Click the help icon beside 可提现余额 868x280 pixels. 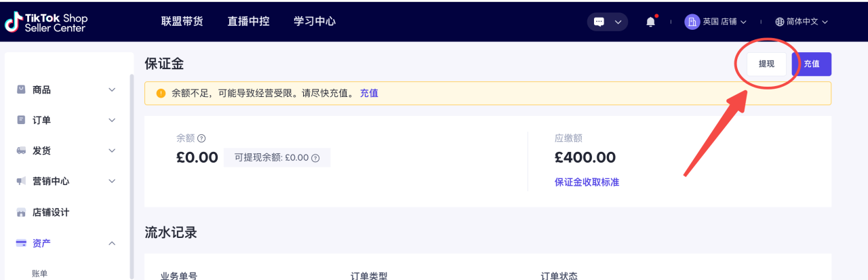click(x=315, y=157)
